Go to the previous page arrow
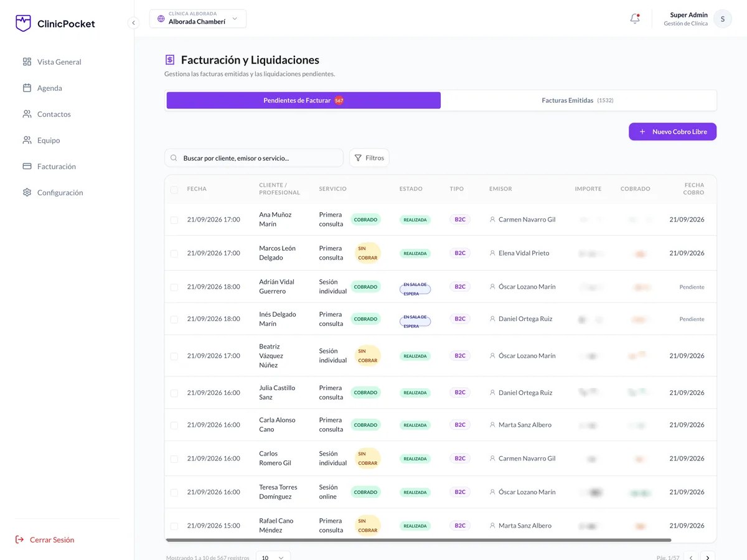Viewport: 747px width, 560px height. point(691,558)
